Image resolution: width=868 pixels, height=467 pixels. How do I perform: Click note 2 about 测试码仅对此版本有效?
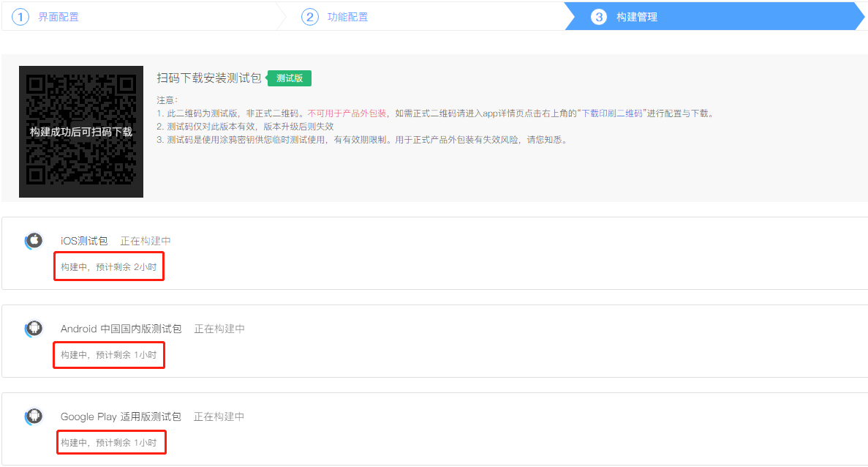(x=245, y=127)
